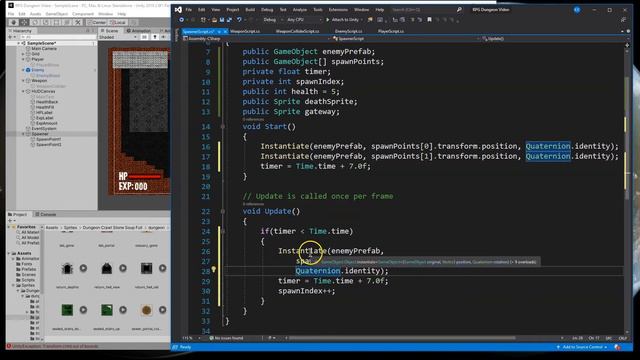
Task: Select Unity's Rect tool in the toolbar
Action: coord(56,22)
